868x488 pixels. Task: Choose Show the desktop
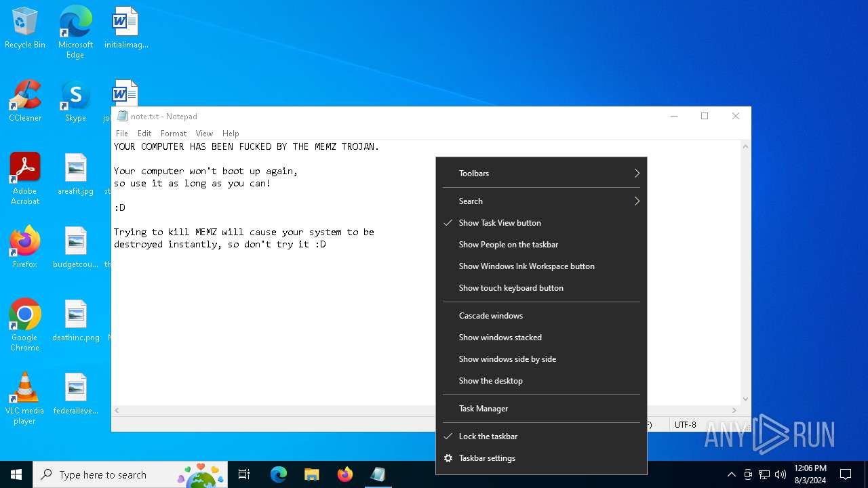coord(541,381)
